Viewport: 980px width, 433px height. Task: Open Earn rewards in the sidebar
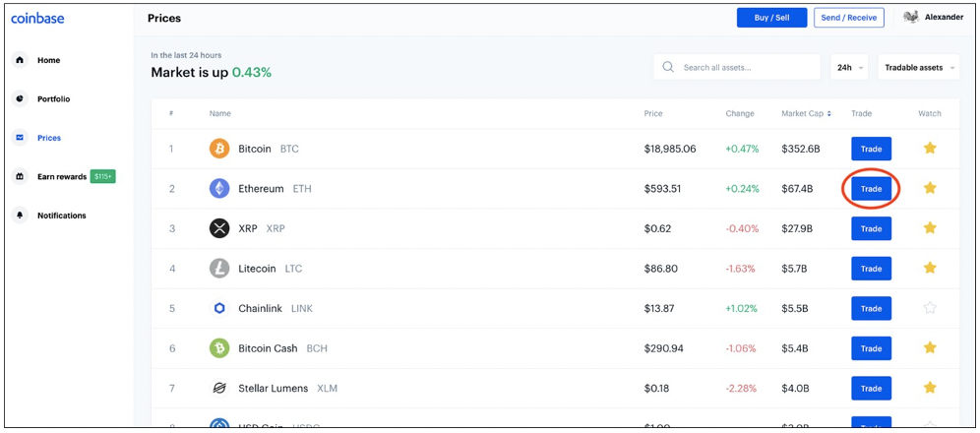pos(62,177)
